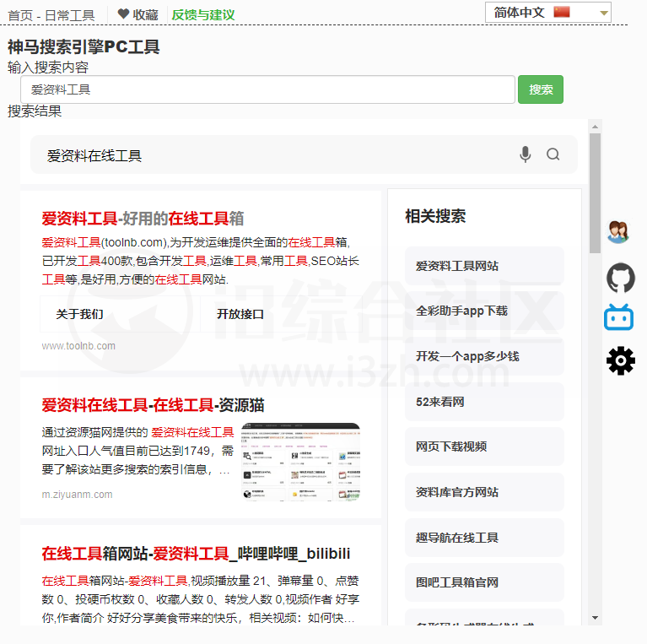
Task: Go to 首页 - 日常工具 link
Action: coord(51,16)
